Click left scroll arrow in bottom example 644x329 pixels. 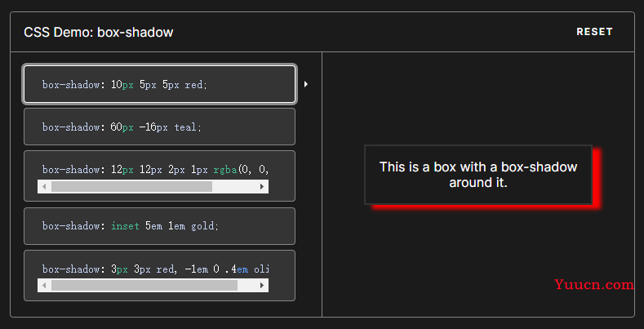tap(44, 285)
